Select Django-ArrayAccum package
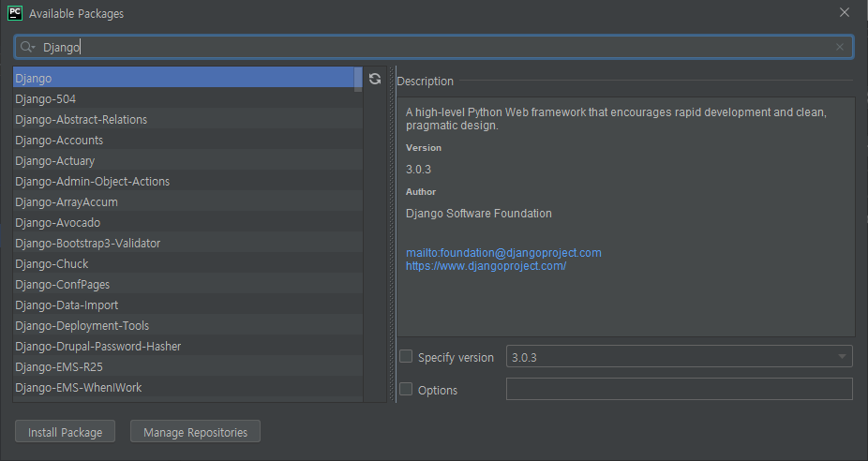This screenshot has width=868, height=461. coord(187,202)
